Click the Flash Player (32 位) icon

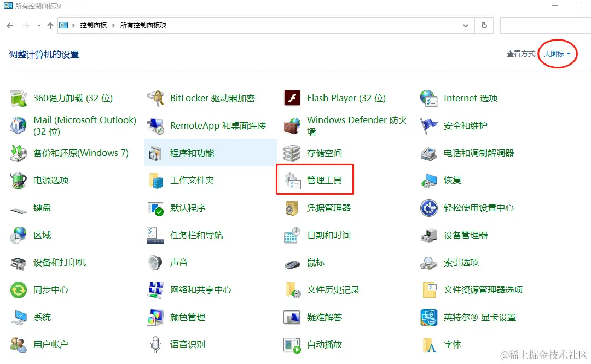click(292, 99)
